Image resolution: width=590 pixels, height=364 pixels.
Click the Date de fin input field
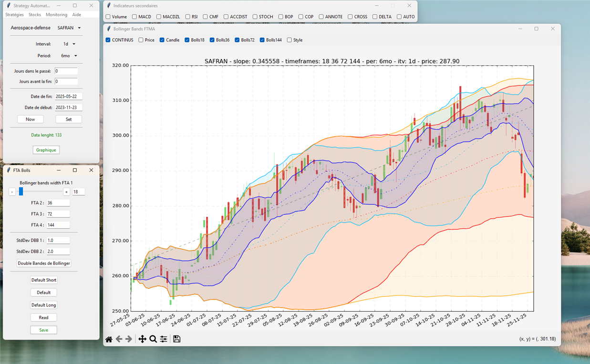point(68,97)
